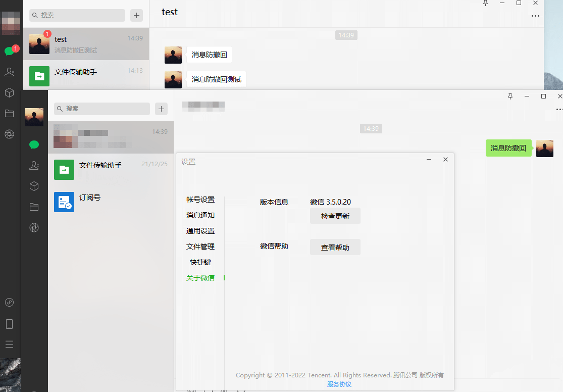Open the hamburger menu at sidebar bottom
This screenshot has height=392, width=563.
(x=9, y=345)
